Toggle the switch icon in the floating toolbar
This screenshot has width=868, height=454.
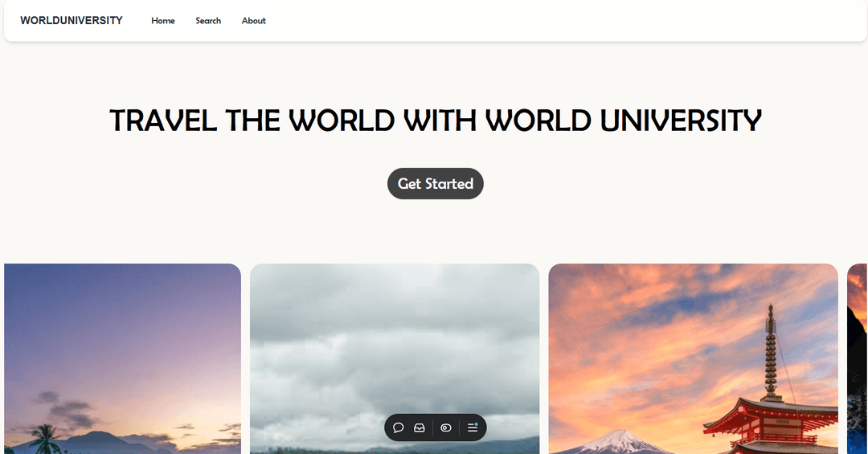click(x=446, y=427)
